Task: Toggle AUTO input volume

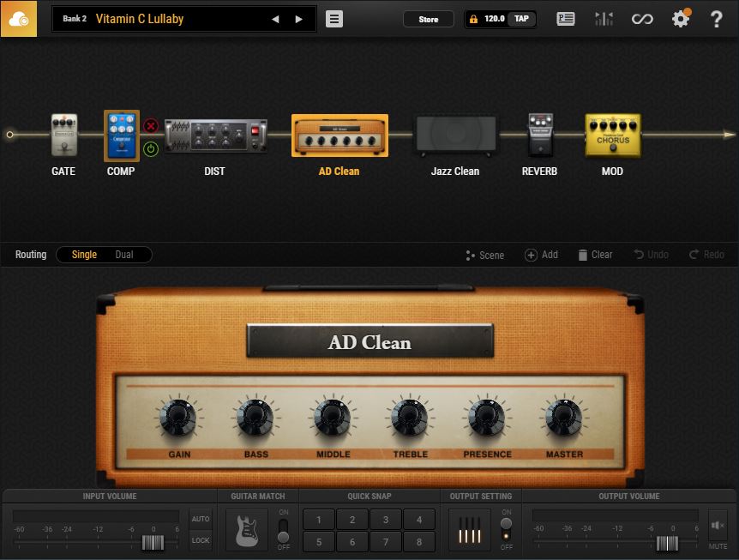Action: pyautogui.click(x=201, y=519)
